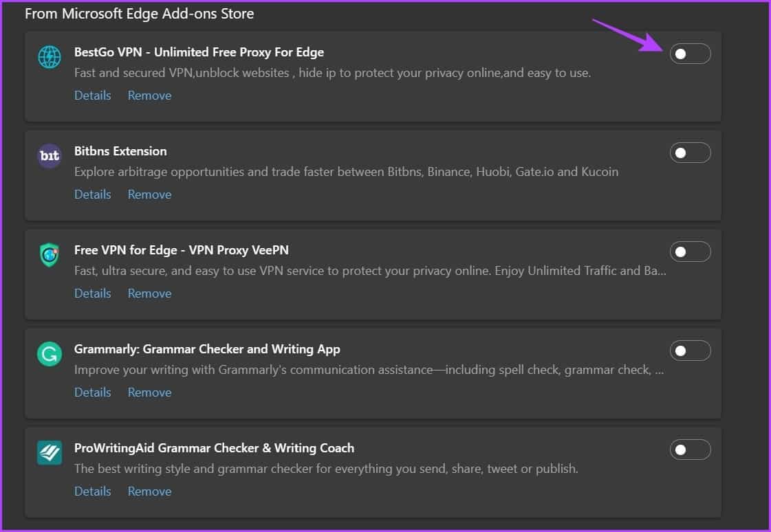This screenshot has width=771, height=532.
Task: Click the Grammarly G icon
Action: click(50, 354)
